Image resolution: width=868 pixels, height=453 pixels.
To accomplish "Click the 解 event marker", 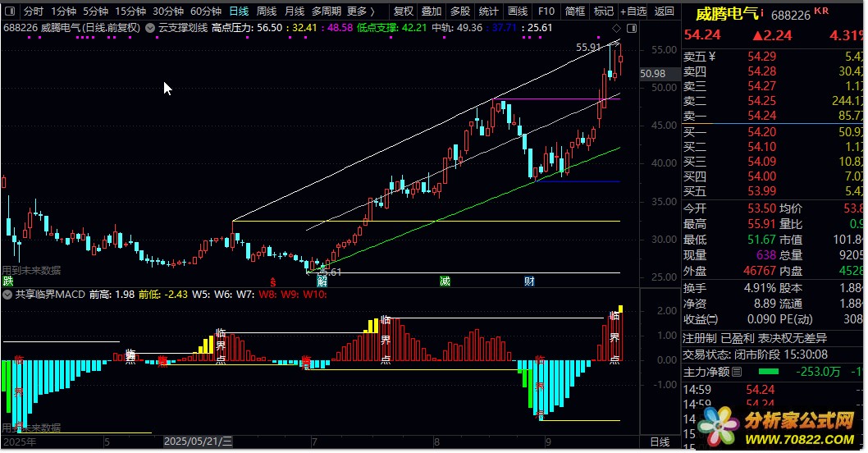I will 322,281.
